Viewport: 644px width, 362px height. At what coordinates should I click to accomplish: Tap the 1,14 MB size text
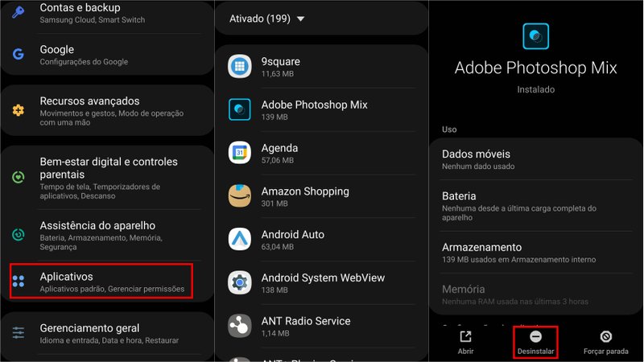(x=275, y=334)
